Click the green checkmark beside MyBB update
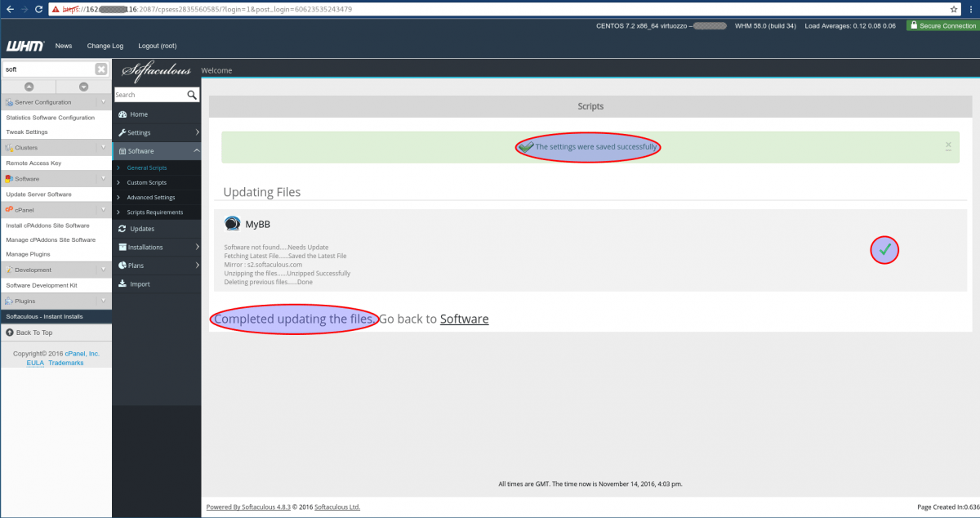Image resolution: width=980 pixels, height=518 pixels. pos(884,250)
